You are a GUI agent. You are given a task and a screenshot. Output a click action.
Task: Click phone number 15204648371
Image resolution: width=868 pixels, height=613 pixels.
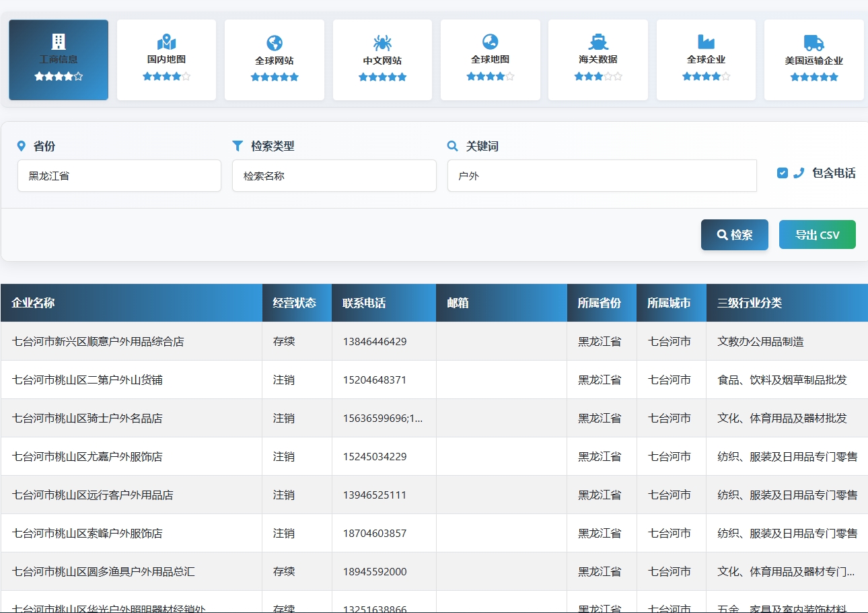pyautogui.click(x=375, y=380)
